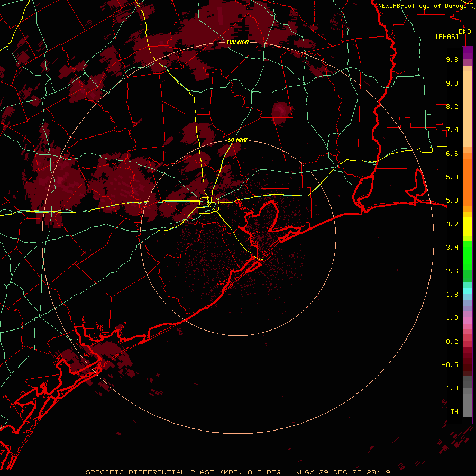Click the NEXLAB-College of DuPage label
The height and width of the screenshot is (476, 476).
click(x=422, y=6)
